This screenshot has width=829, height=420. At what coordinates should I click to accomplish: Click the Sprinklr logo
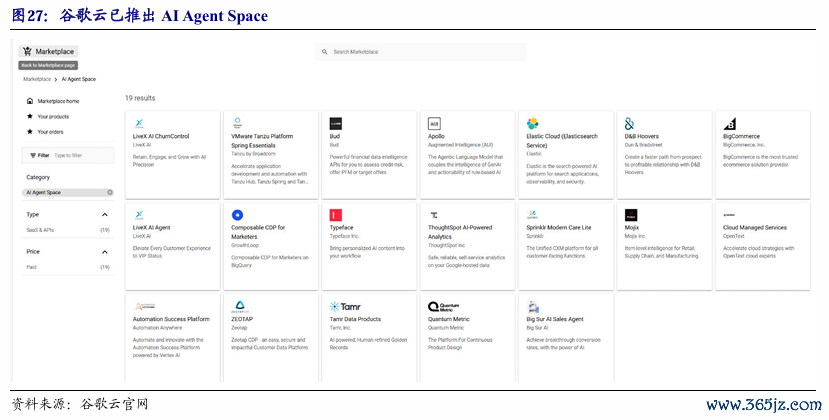click(x=532, y=215)
